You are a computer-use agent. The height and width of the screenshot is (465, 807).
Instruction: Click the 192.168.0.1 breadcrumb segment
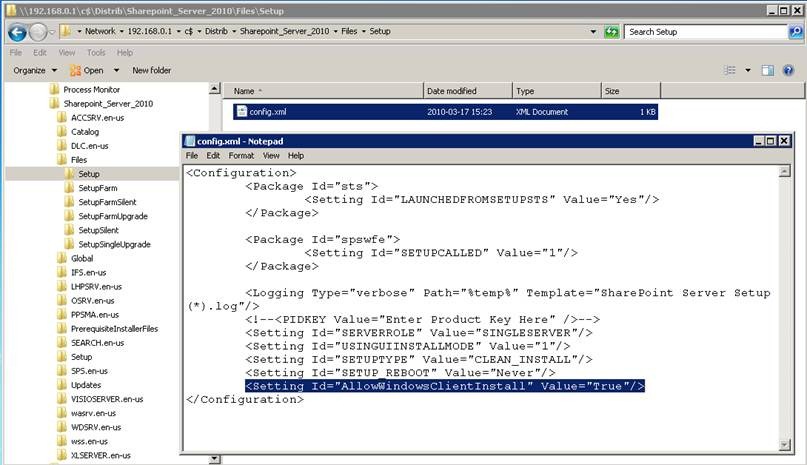(149, 31)
